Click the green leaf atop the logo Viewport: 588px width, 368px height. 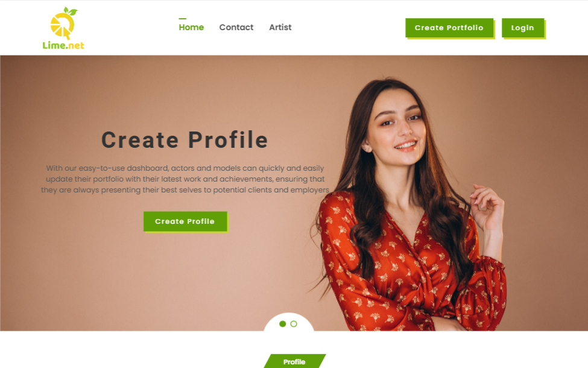click(x=71, y=11)
